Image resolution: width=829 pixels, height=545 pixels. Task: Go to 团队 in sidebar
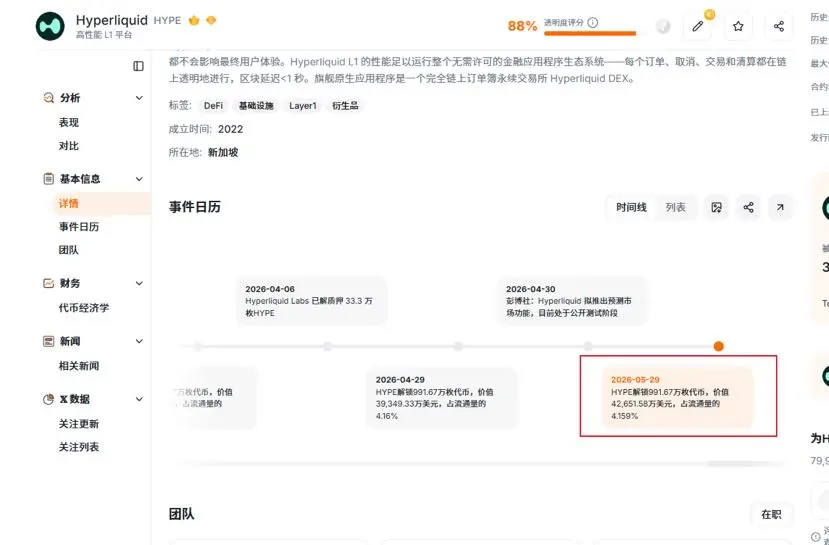pyautogui.click(x=69, y=250)
